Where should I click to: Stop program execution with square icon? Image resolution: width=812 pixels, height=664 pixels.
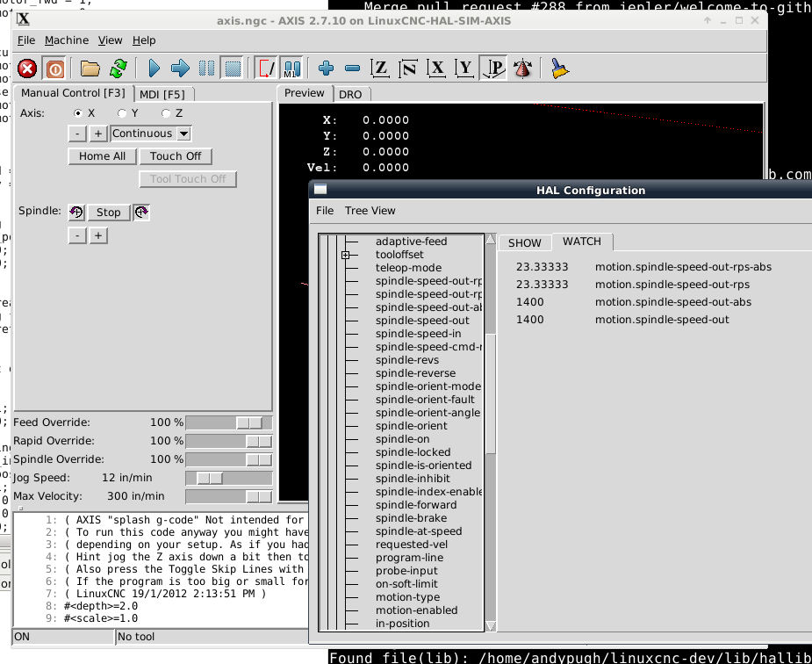[233, 69]
